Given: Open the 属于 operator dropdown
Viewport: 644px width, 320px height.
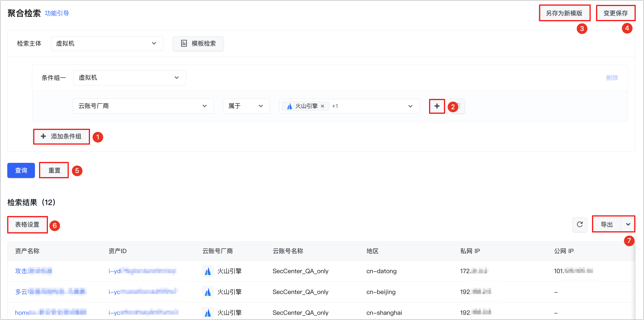Looking at the screenshot, I should coord(246,106).
